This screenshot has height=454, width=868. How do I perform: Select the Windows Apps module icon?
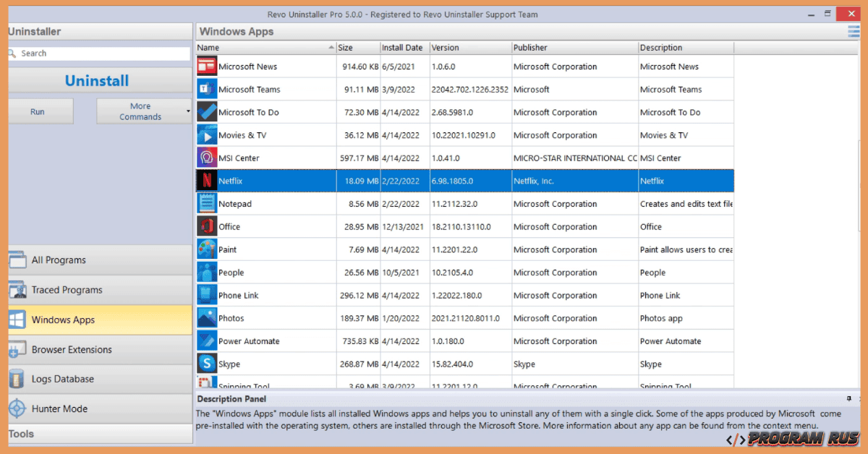(x=17, y=319)
